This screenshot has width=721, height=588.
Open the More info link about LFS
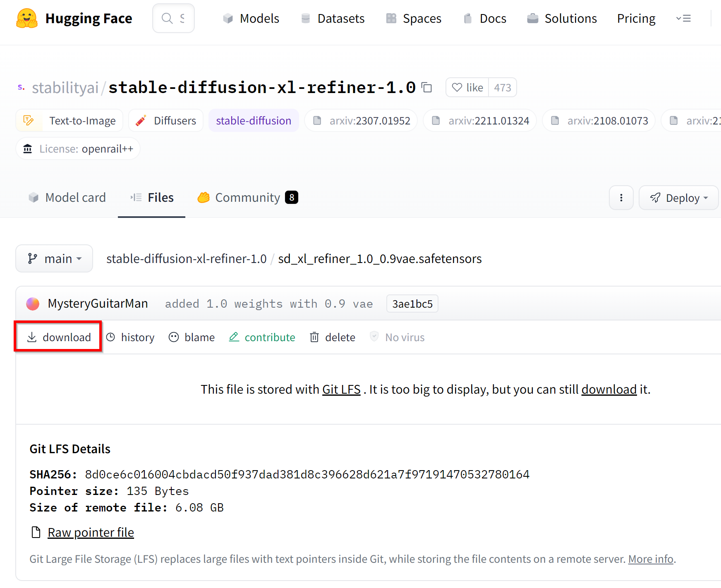tap(651, 559)
